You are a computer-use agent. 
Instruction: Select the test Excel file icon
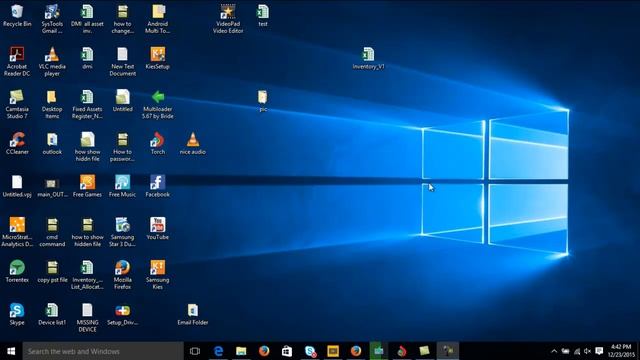pyautogui.click(x=263, y=16)
